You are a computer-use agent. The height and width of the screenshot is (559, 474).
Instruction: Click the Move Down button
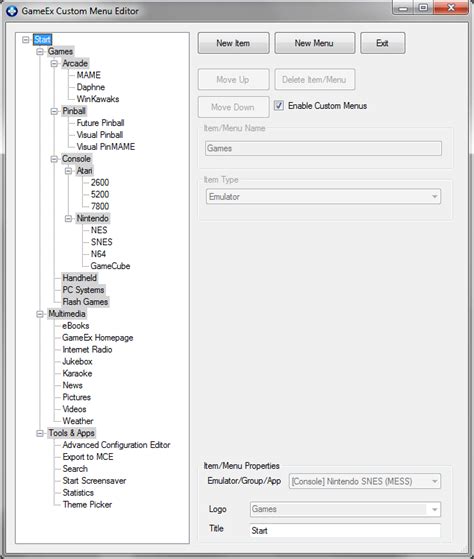coord(233,107)
